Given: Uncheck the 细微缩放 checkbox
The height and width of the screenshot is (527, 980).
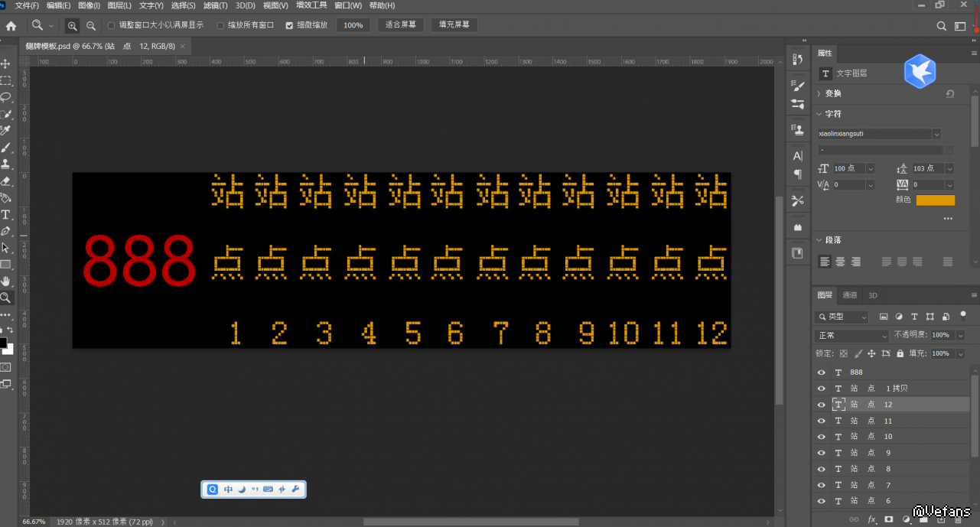Looking at the screenshot, I should click(289, 25).
